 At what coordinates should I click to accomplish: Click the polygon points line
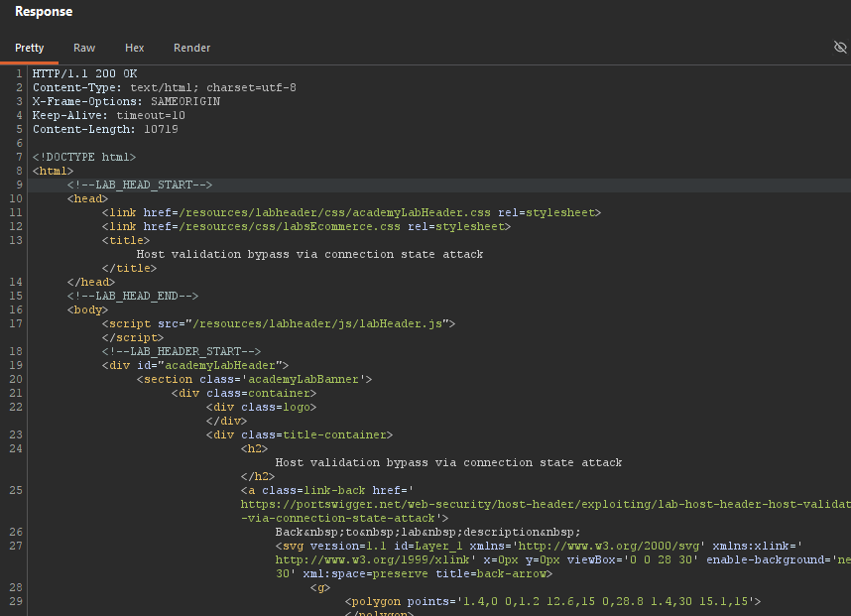click(x=553, y=601)
